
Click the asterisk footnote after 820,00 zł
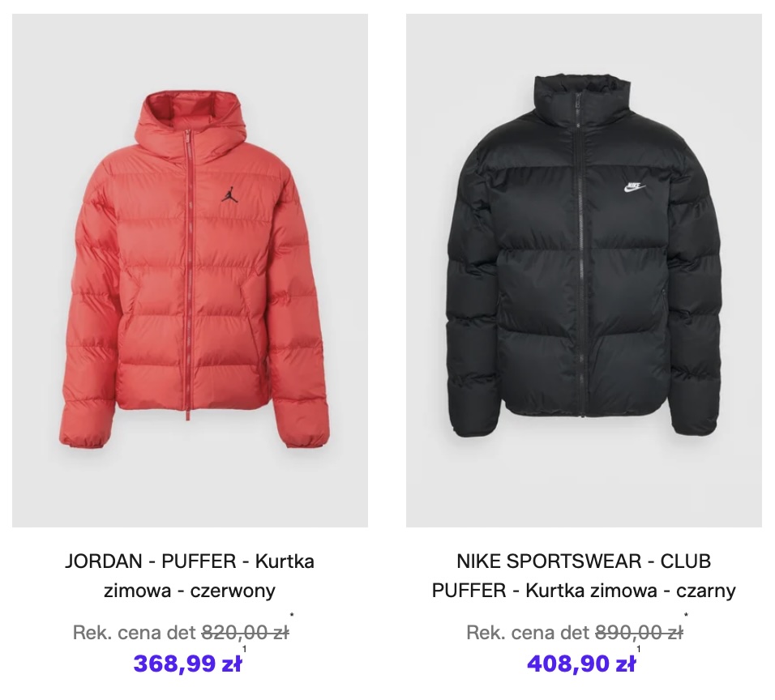(x=292, y=616)
